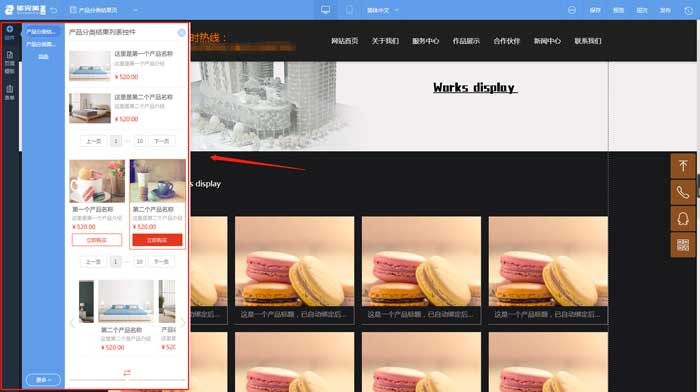Close the 产品分类结果列表控件 panel
The height and width of the screenshot is (392, 700).
click(x=181, y=33)
